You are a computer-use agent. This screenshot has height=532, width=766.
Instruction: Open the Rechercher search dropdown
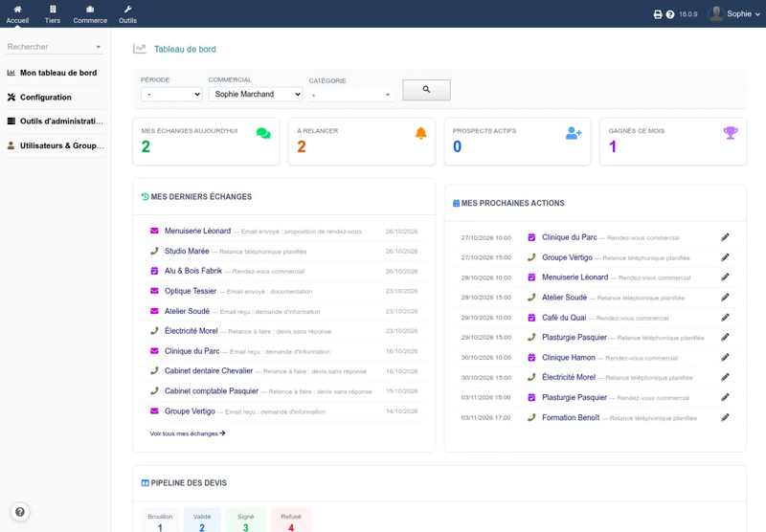(54, 47)
